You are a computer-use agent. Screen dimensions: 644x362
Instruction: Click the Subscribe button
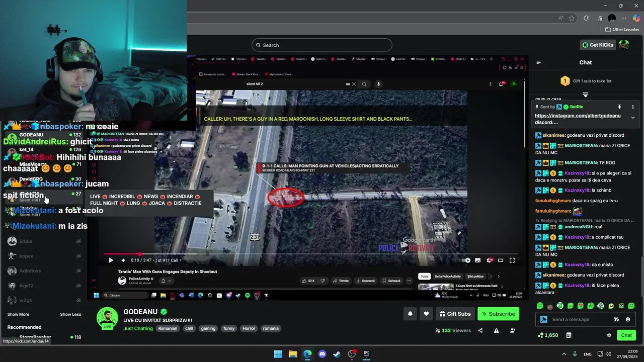pos(498,314)
